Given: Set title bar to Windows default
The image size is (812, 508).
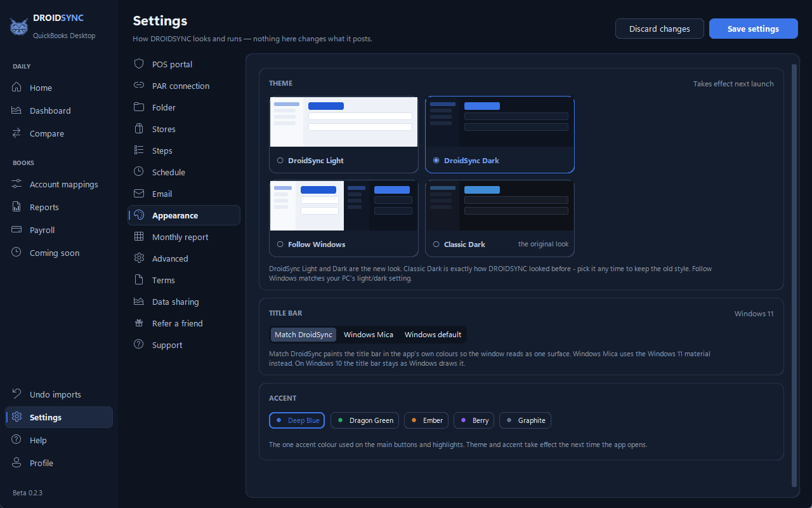Looking at the screenshot, I should tap(433, 335).
